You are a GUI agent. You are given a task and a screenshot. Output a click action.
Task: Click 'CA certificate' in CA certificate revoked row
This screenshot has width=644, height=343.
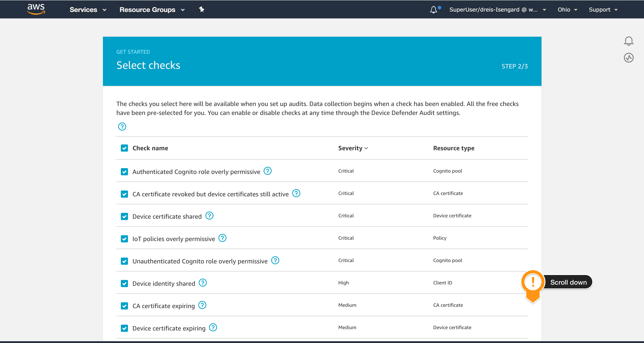pyautogui.click(x=448, y=193)
